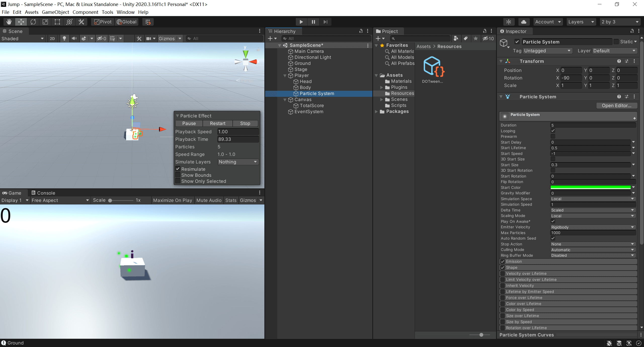This screenshot has width=644, height=347.
Task: Open the Cloud services icon
Action: click(x=524, y=22)
